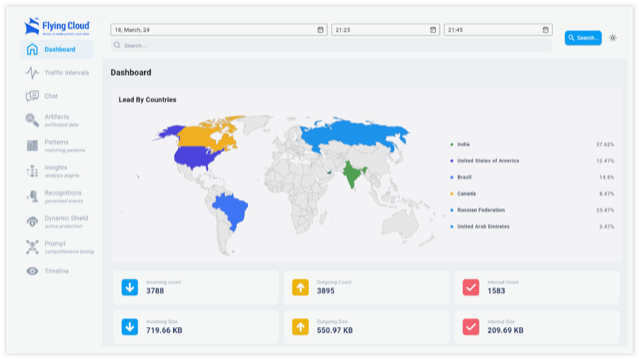Open the Chat section
Image resolution: width=640 pixels, height=360 pixels.
coord(57,96)
